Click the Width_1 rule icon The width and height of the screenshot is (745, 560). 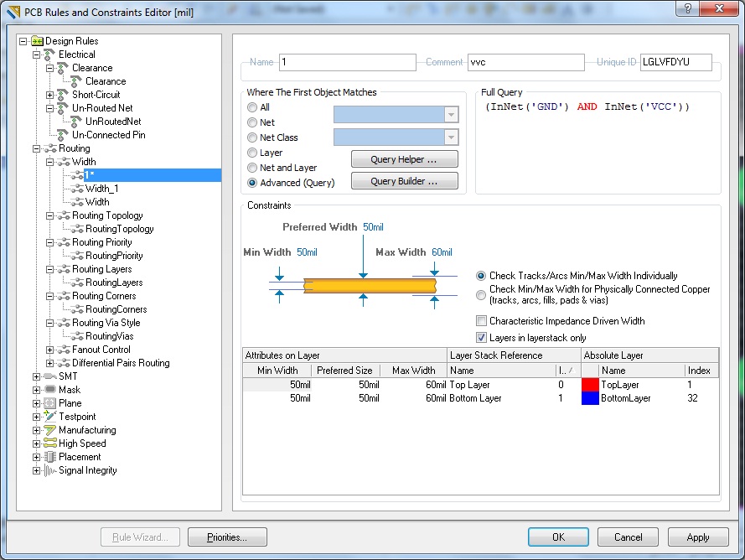(x=77, y=189)
